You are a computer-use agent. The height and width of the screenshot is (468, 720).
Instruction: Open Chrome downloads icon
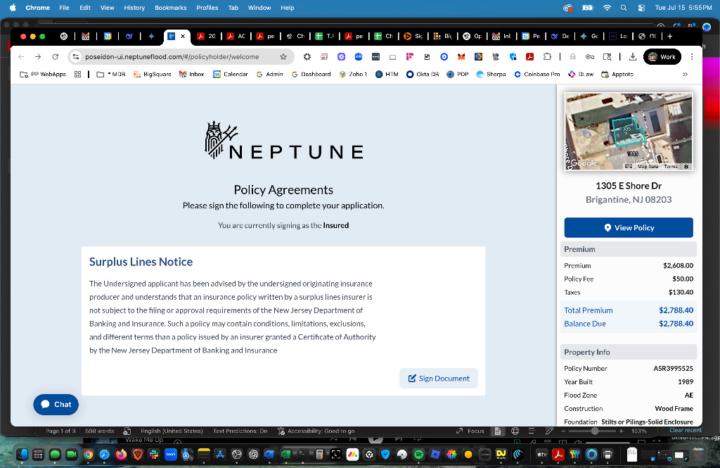[x=633, y=56]
